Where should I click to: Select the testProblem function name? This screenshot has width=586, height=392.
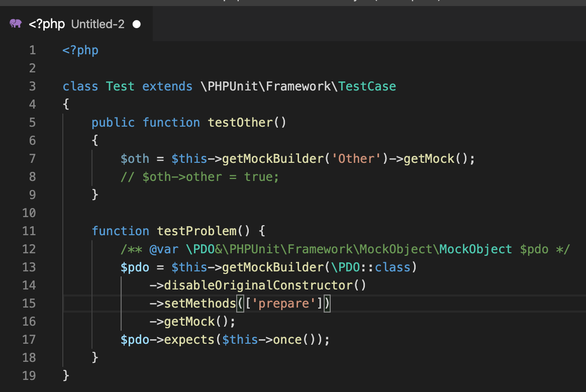pyautogui.click(x=196, y=231)
